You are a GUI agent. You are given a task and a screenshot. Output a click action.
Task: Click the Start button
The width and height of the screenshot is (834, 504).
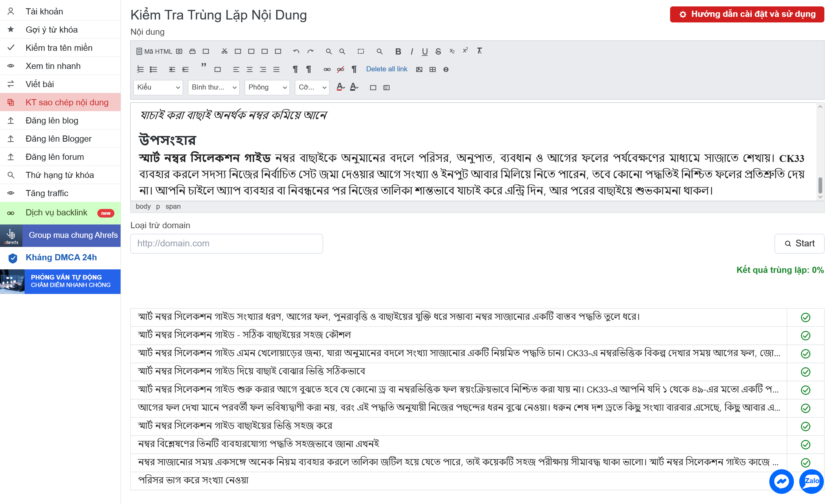pyautogui.click(x=799, y=243)
